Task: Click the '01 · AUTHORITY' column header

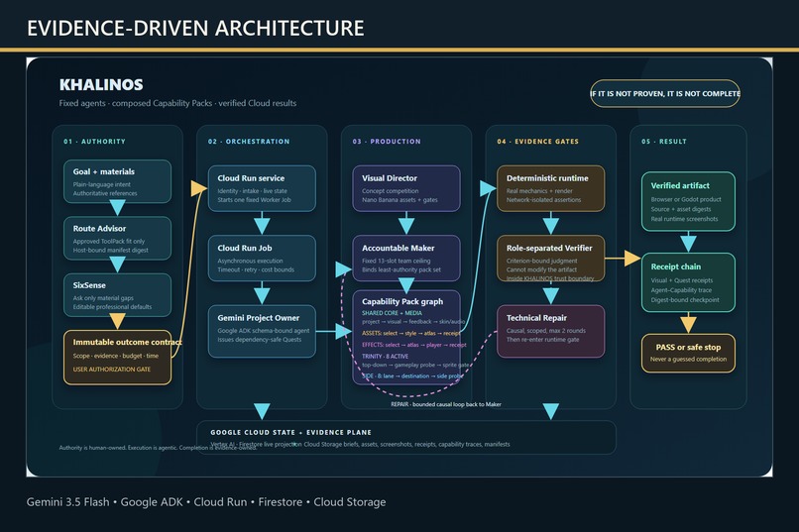Action: pos(94,142)
